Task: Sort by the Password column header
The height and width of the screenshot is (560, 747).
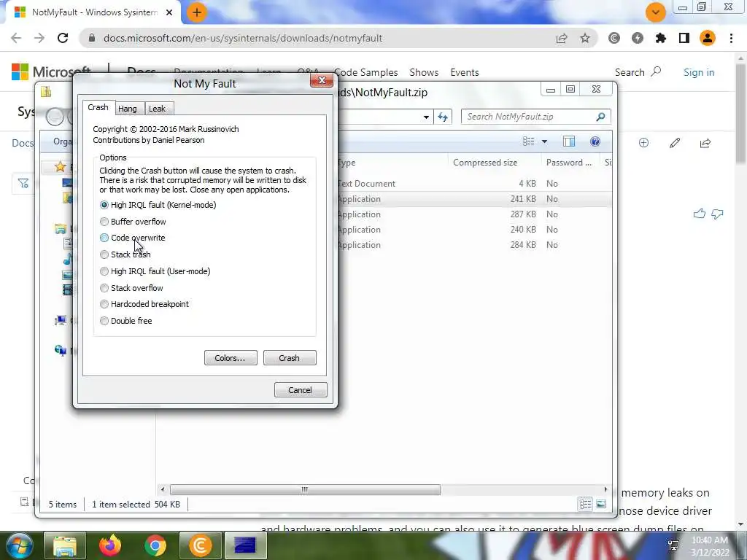Action: pos(569,163)
